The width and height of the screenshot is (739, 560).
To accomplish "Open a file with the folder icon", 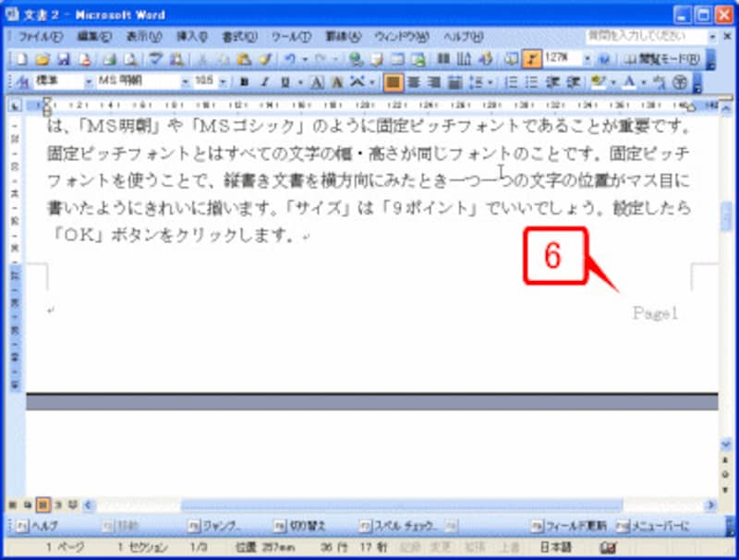I will click(x=42, y=59).
